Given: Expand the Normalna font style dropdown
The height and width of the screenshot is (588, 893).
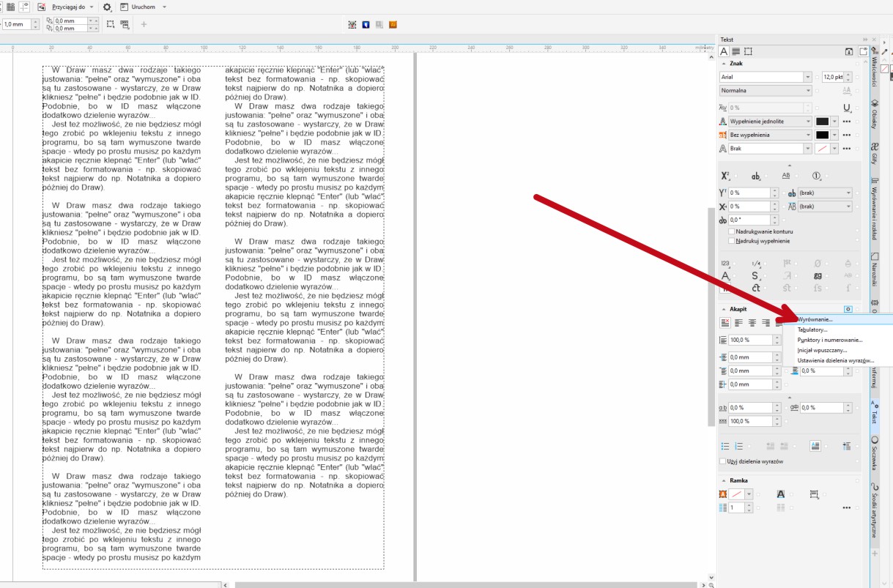Looking at the screenshot, I should point(808,91).
